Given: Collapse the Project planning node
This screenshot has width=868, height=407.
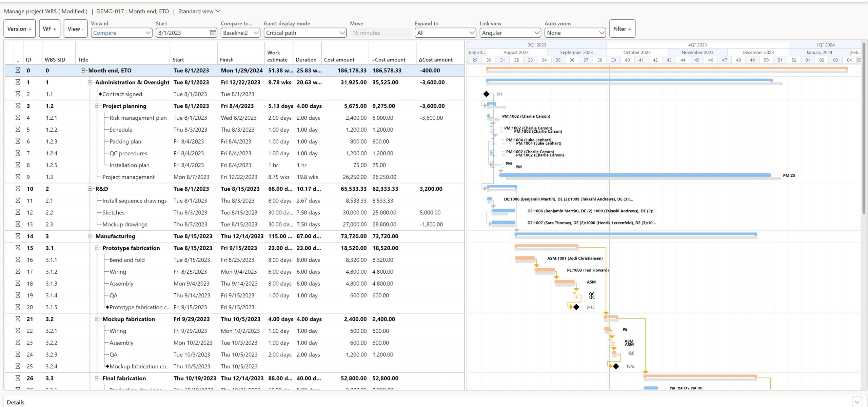Looking at the screenshot, I should coord(97,106).
